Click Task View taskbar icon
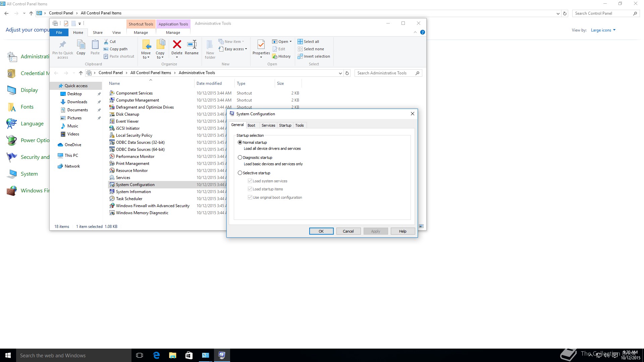 click(140, 355)
